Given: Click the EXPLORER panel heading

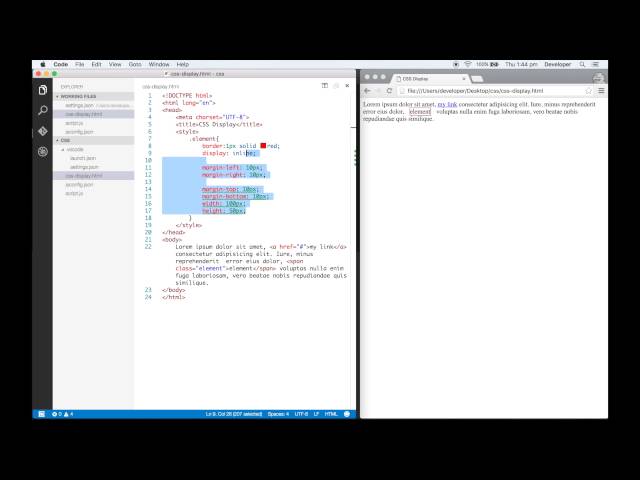Looking at the screenshot, I should pyautogui.click(x=72, y=87).
